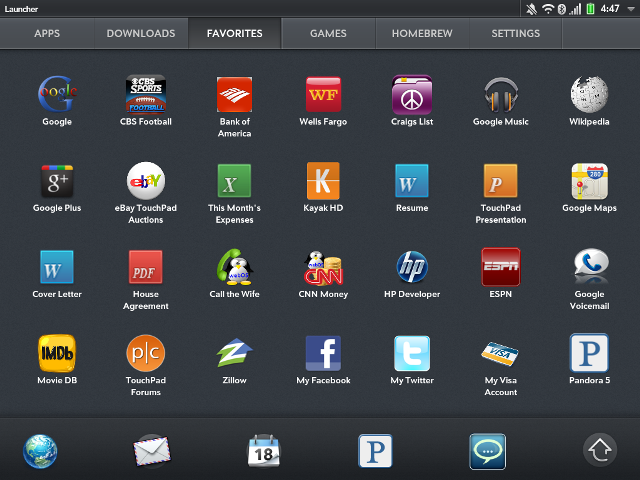Open the Resume document

pyautogui.click(x=412, y=181)
